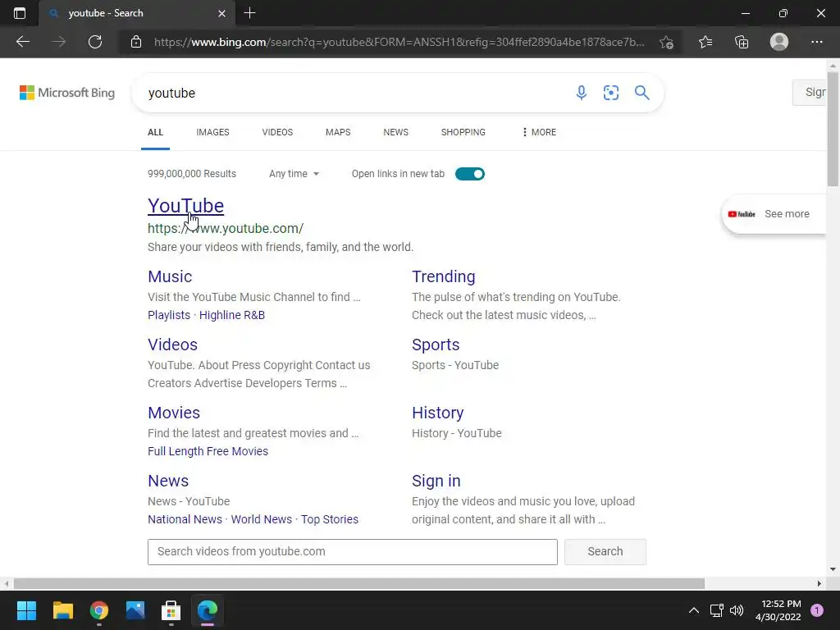The height and width of the screenshot is (630, 840).
Task: Click the youtube.com site search Search button
Action: [x=605, y=552]
